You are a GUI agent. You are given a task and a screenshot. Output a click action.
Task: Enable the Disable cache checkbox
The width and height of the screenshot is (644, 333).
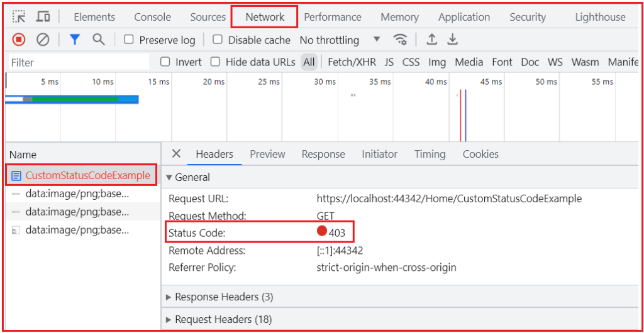coord(218,40)
